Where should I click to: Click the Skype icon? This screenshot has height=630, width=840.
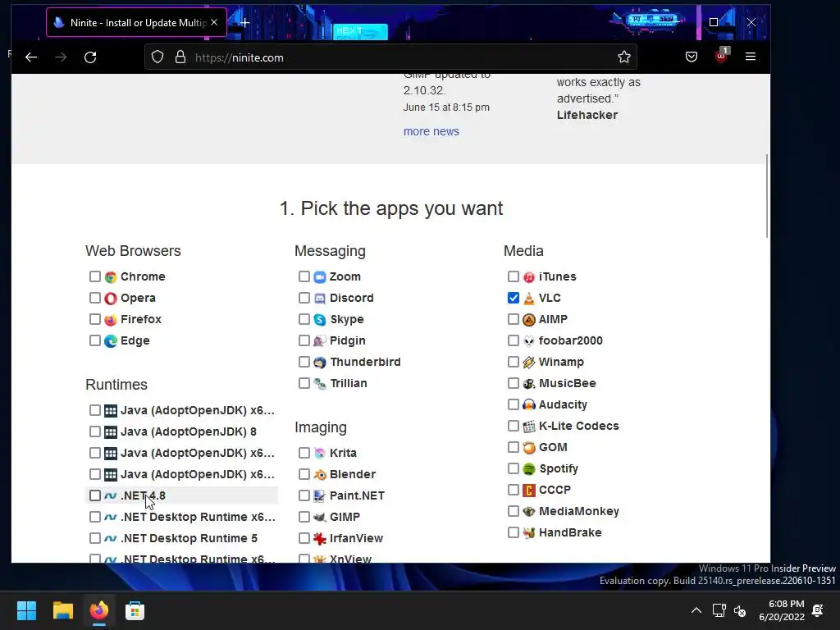(320, 320)
